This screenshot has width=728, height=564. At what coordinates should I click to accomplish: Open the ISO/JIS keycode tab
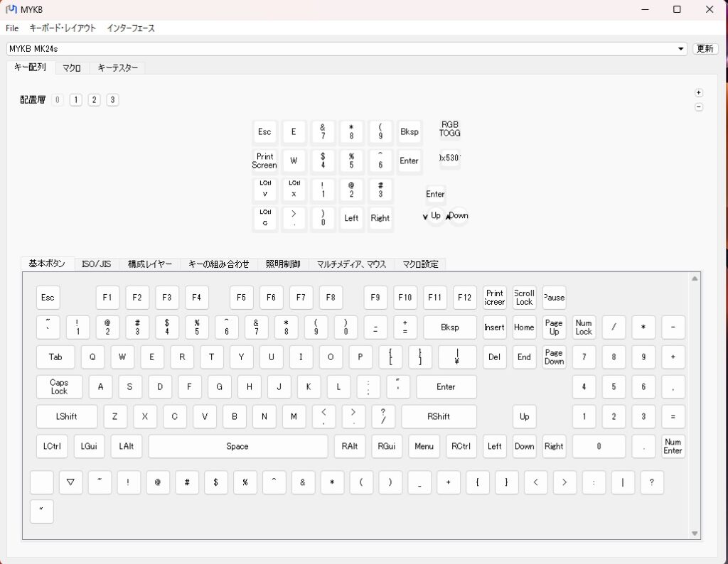click(x=96, y=264)
